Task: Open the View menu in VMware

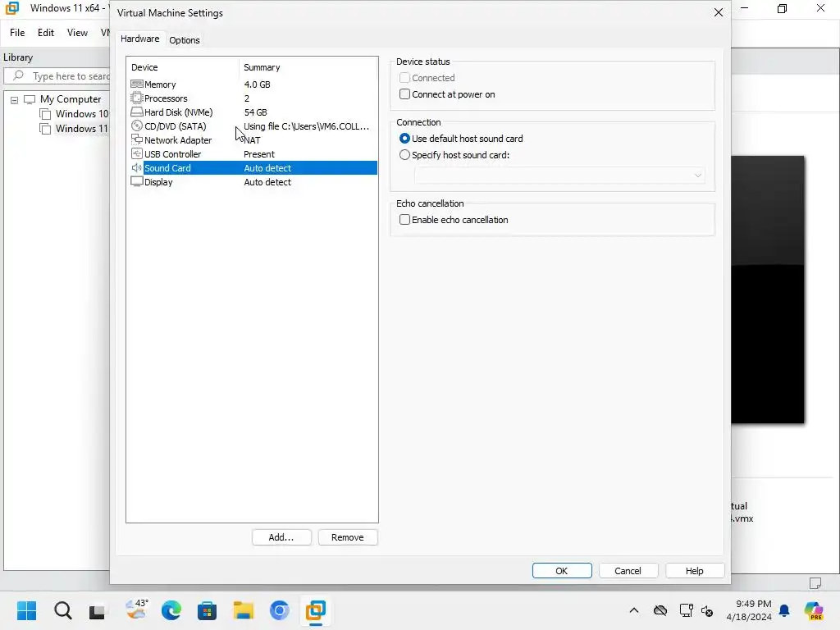Action: 77,33
